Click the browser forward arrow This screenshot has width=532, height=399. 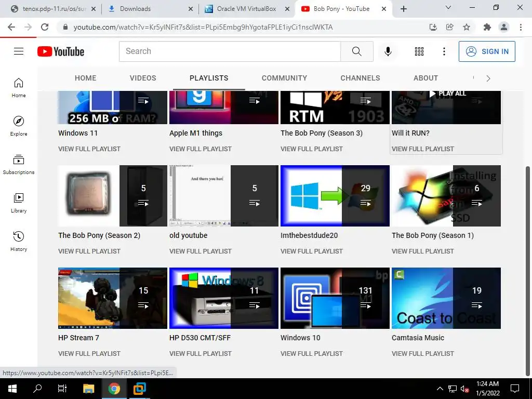(28, 27)
